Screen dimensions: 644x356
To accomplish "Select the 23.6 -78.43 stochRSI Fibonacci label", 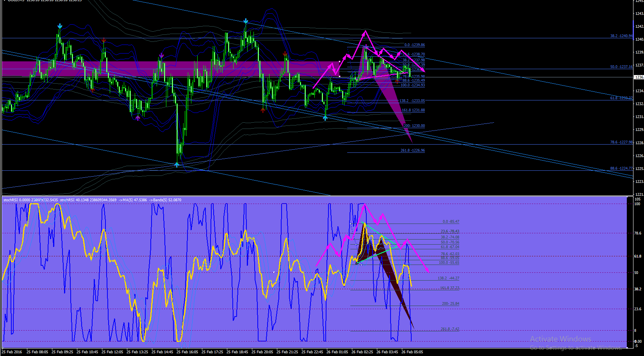I will (x=450, y=231).
